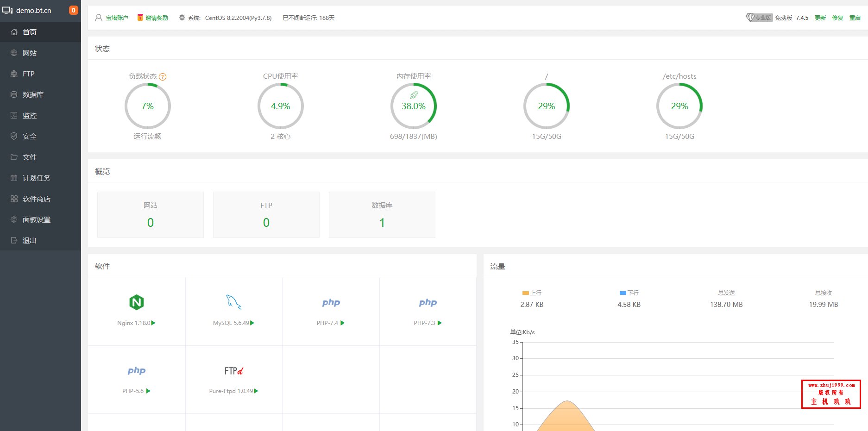Open the 数据库 database menu item

point(40,94)
